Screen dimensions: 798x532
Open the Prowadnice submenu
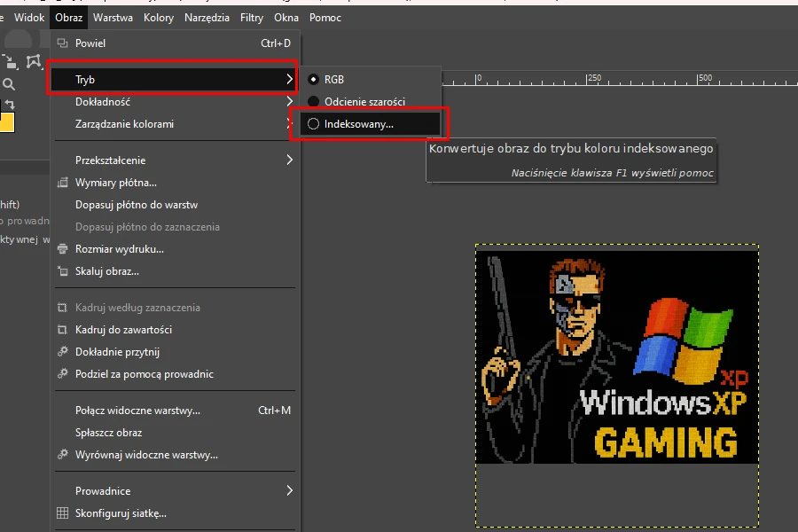[175, 491]
